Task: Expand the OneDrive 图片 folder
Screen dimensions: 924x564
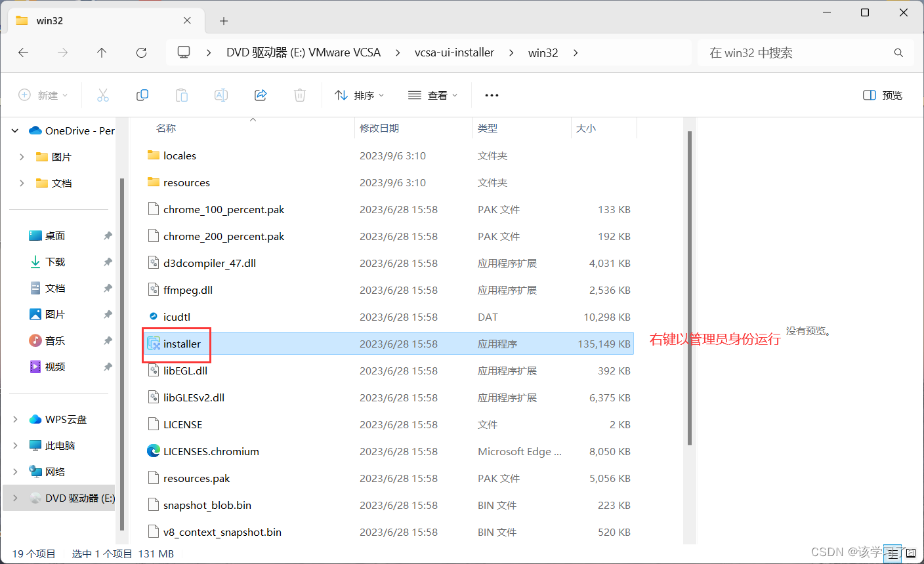Action: click(22, 157)
